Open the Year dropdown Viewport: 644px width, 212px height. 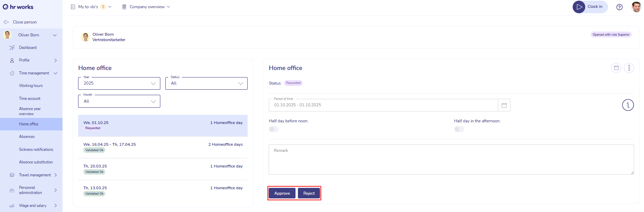pos(119,84)
